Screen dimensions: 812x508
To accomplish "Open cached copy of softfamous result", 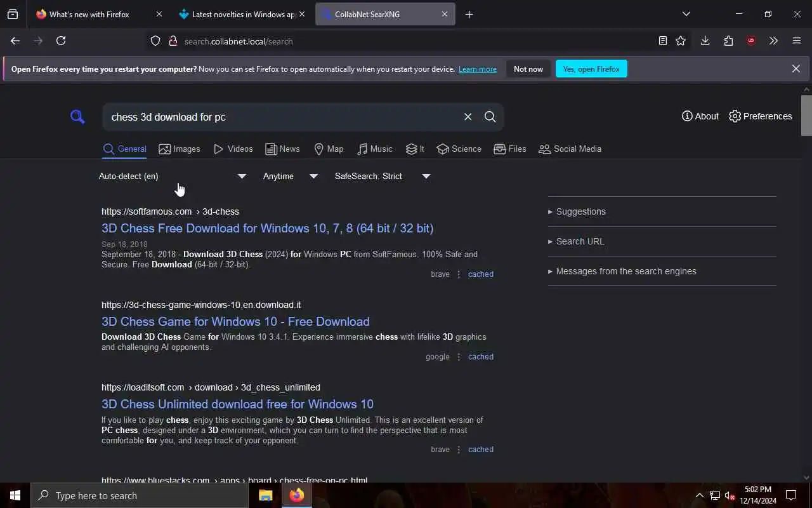I will click(x=480, y=274).
